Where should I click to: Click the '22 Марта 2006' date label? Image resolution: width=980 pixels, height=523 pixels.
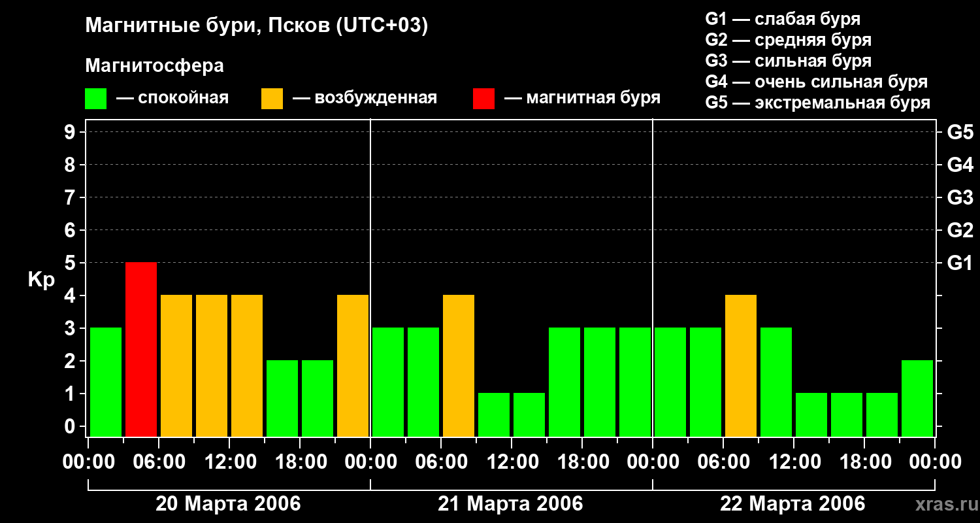point(792,504)
